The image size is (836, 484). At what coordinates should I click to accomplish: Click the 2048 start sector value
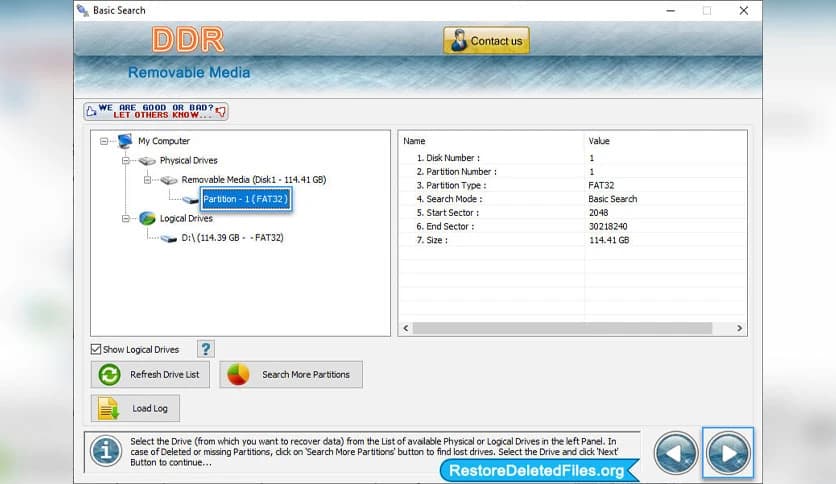point(598,213)
